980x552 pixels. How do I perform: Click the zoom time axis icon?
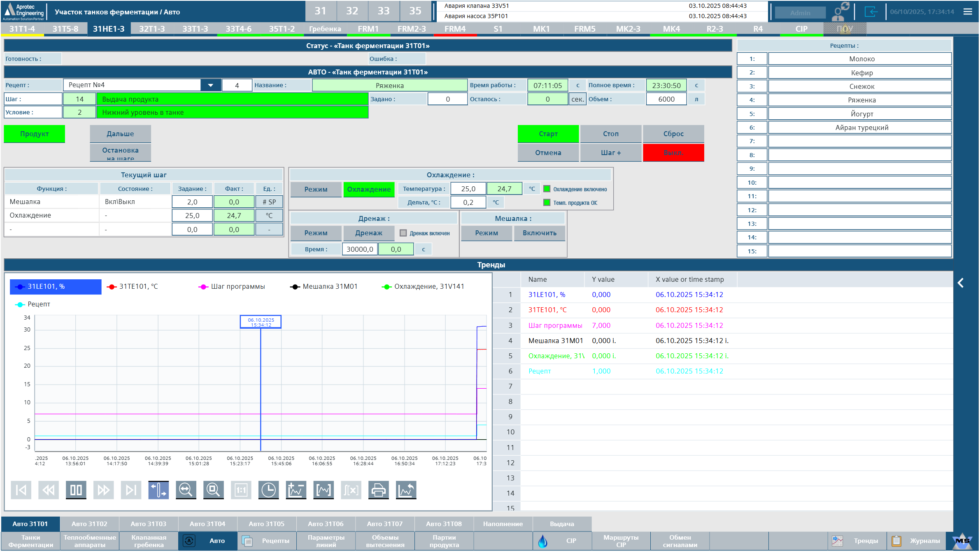[x=186, y=490]
